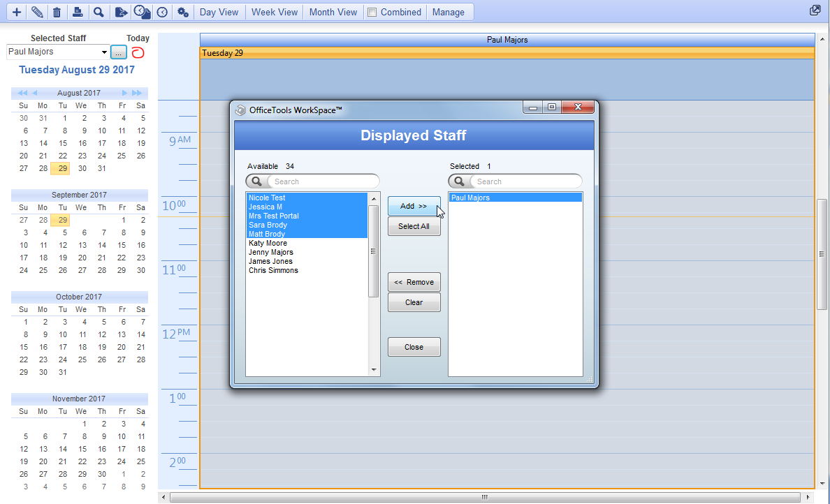The width and height of the screenshot is (830, 504).
Task: Switch to Week View
Action: coord(274,12)
